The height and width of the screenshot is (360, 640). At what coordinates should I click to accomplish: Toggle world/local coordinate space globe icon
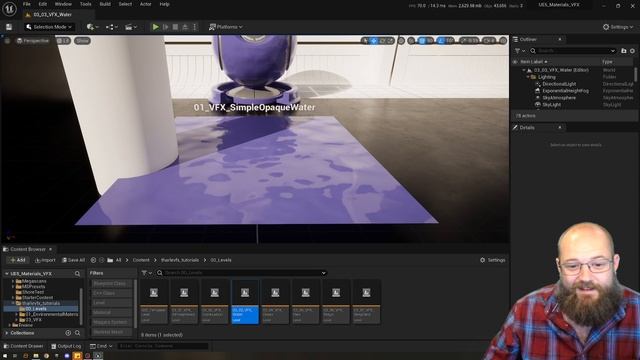[x=401, y=41]
